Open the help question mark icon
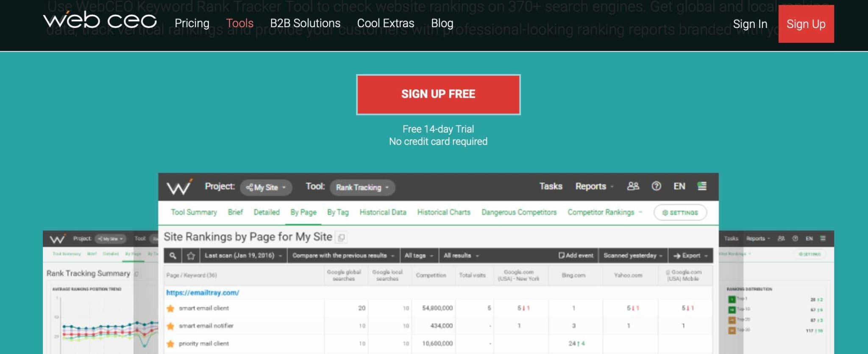 click(x=656, y=186)
